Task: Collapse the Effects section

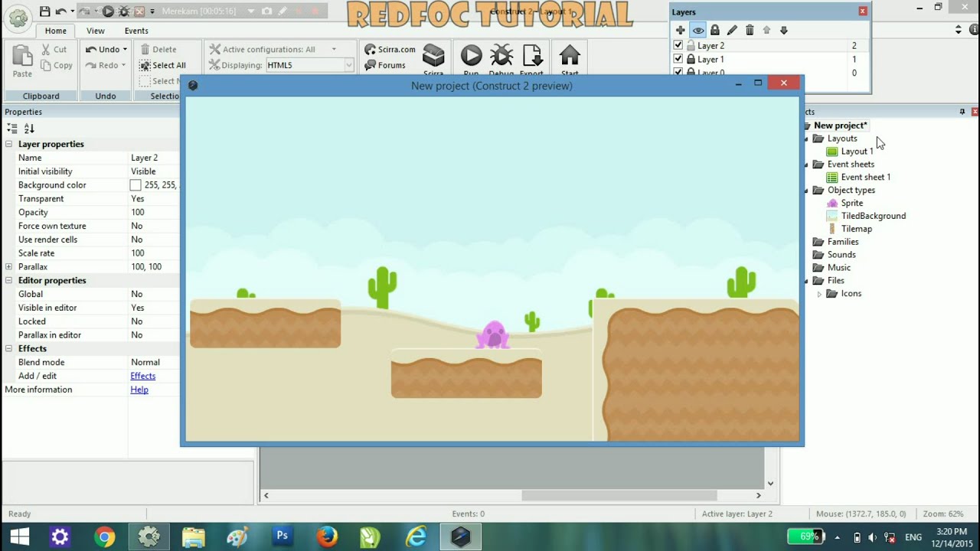Action: click(x=9, y=348)
